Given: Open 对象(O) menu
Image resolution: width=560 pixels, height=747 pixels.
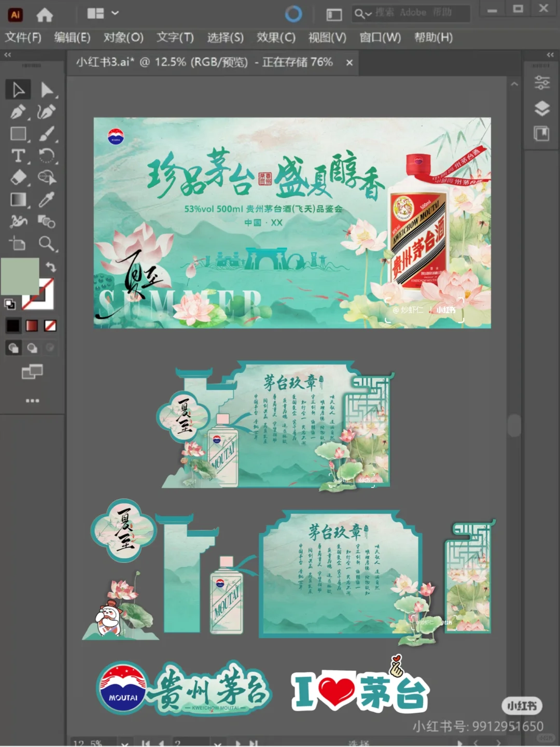Looking at the screenshot, I should pyautogui.click(x=123, y=37).
